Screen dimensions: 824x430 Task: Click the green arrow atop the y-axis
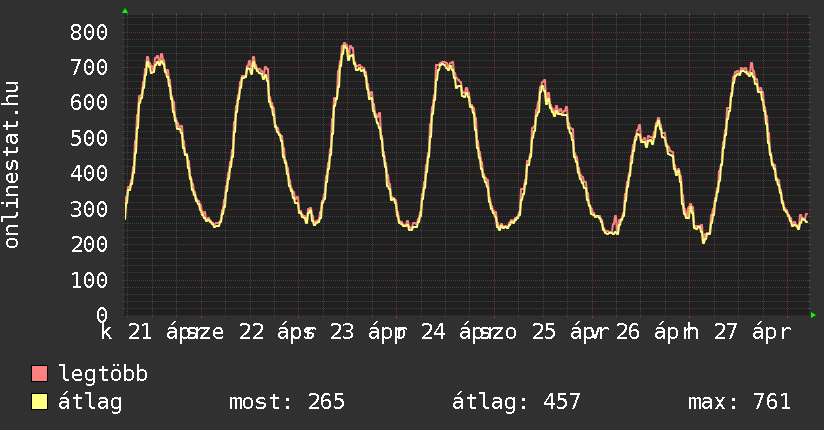point(125,11)
